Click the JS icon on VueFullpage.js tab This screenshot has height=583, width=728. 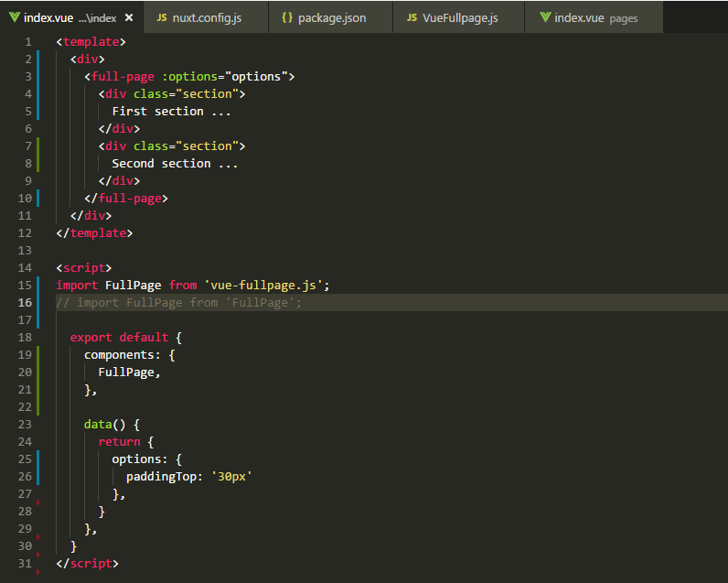click(412, 17)
